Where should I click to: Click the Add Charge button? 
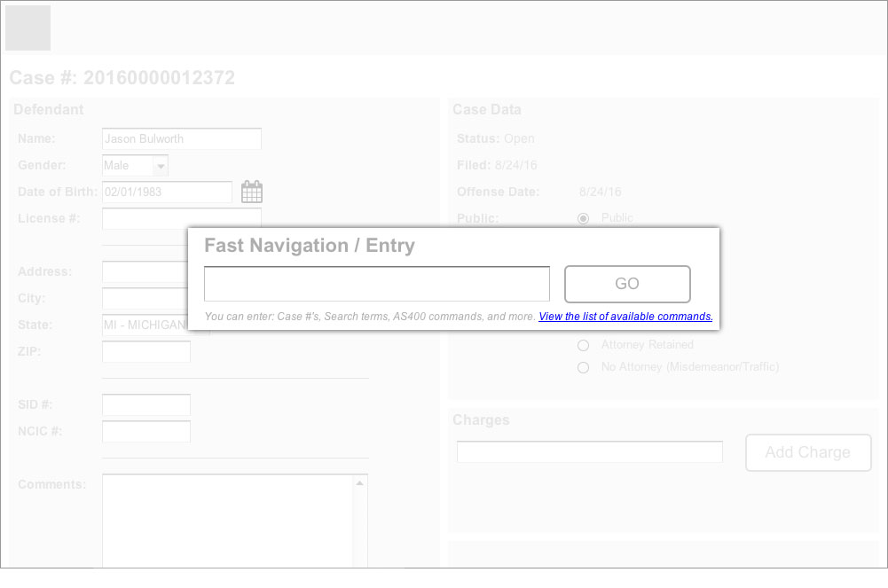tap(808, 452)
